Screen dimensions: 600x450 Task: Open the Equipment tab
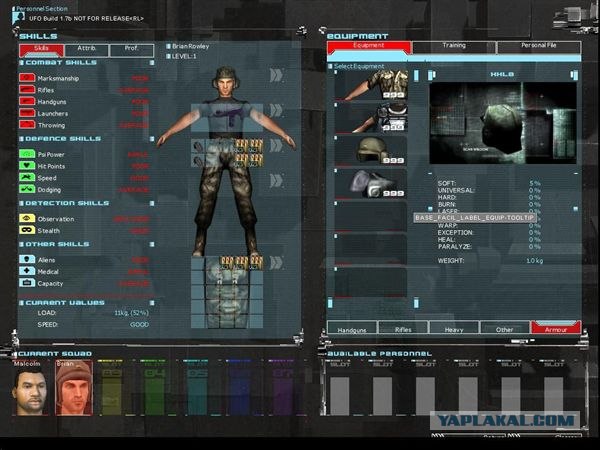click(368, 47)
